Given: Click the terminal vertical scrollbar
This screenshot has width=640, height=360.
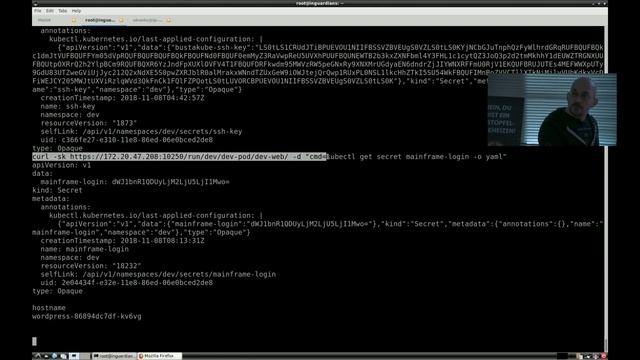Looking at the screenshot, I should tap(606, 188).
